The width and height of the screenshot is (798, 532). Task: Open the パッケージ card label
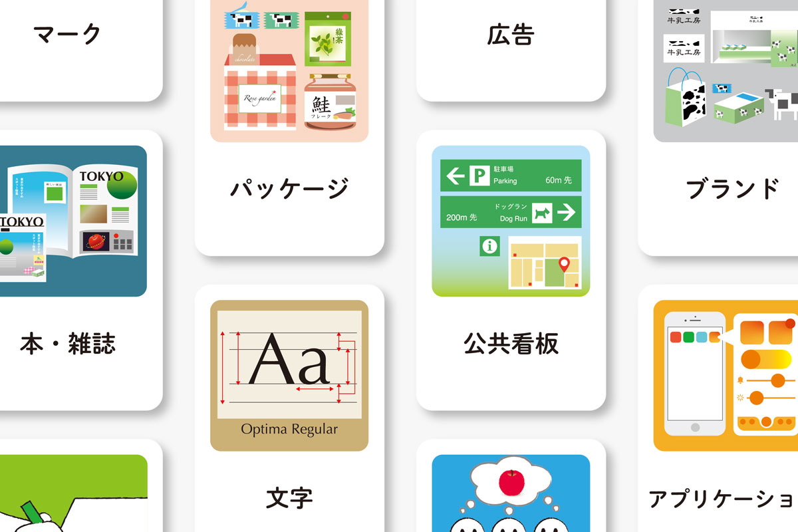(289, 189)
